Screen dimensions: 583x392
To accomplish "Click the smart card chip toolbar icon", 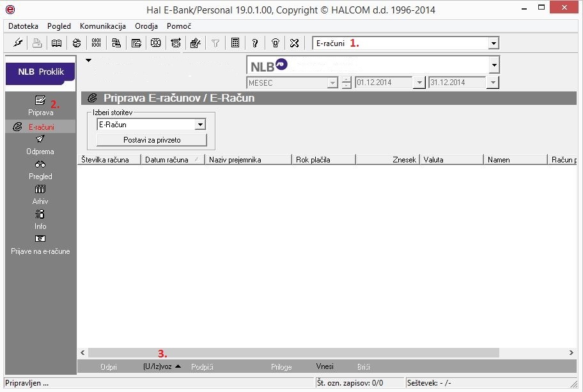I will pos(156,43).
